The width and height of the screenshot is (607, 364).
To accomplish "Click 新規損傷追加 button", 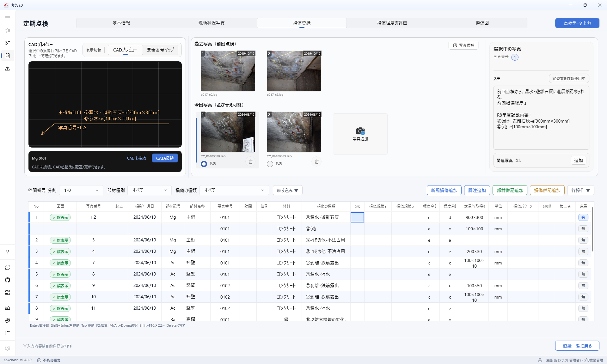I will tap(444, 190).
